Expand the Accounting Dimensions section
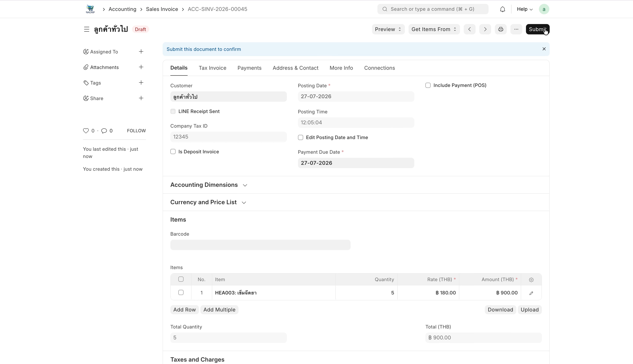This screenshot has height=364, width=633. pos(209,185)
